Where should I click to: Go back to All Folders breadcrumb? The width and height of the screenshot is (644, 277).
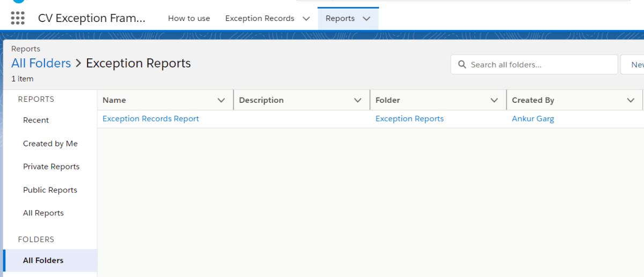click(x=41, y=63)
